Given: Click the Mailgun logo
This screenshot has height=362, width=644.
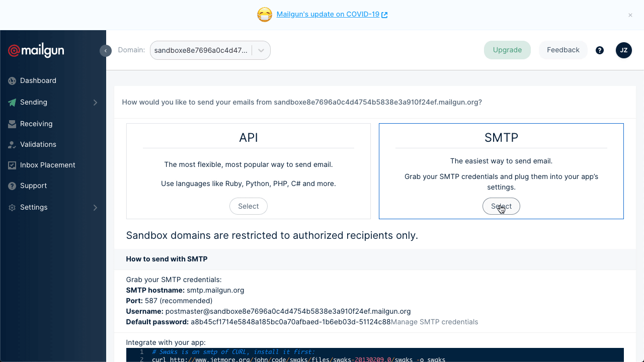Looking at the screenshot, I should (36, 50).
